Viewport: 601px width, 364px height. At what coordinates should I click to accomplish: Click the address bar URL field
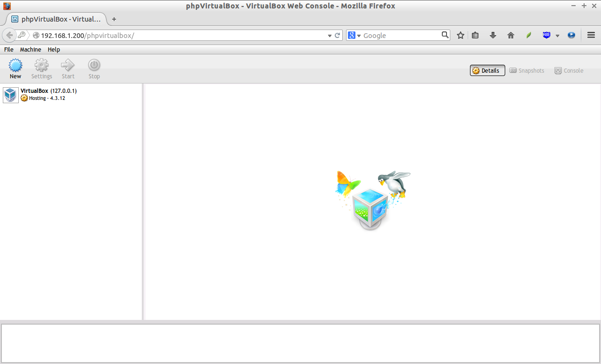pyautogui.click(x=183, y=35)
